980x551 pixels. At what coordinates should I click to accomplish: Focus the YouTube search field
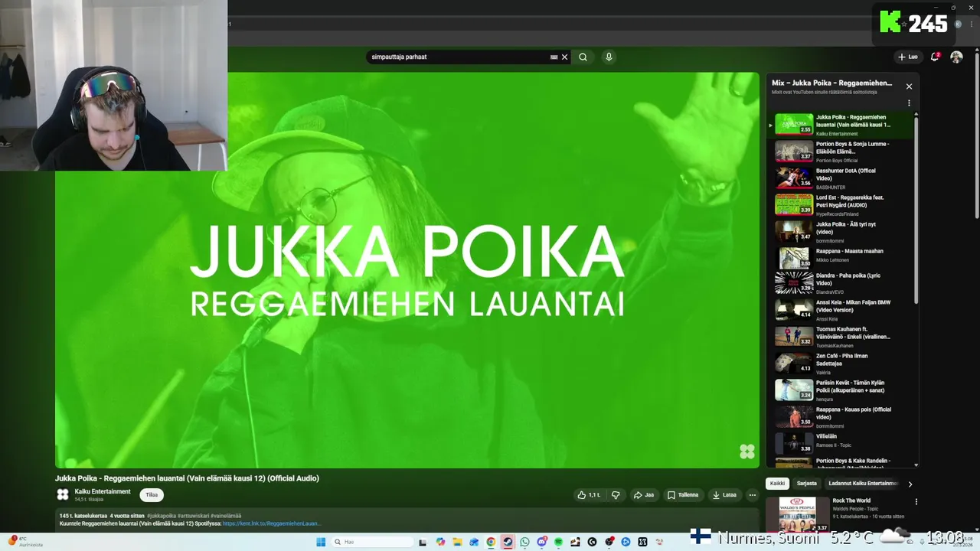(x=459, y=57)
